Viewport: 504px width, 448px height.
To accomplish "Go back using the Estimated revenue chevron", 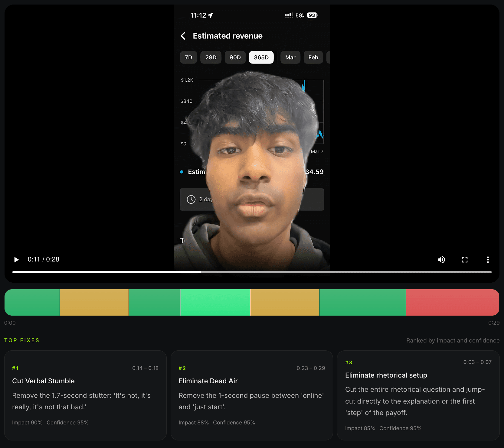I will point(183,36).
